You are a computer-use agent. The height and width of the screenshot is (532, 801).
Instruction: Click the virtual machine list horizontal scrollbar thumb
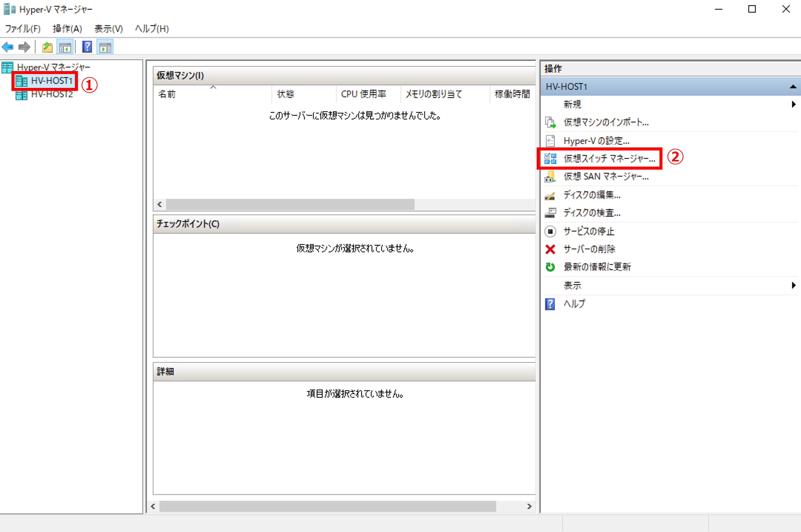pos(290,205)
